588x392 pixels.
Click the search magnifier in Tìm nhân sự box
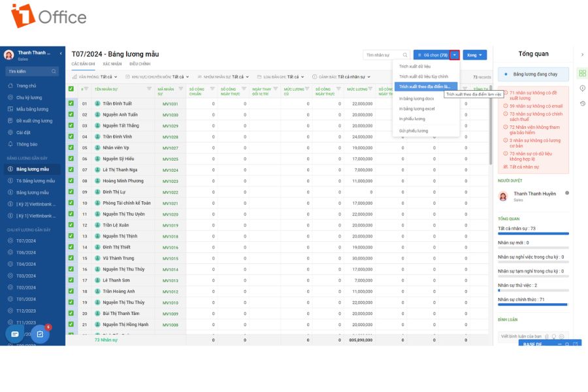point(405,55)
